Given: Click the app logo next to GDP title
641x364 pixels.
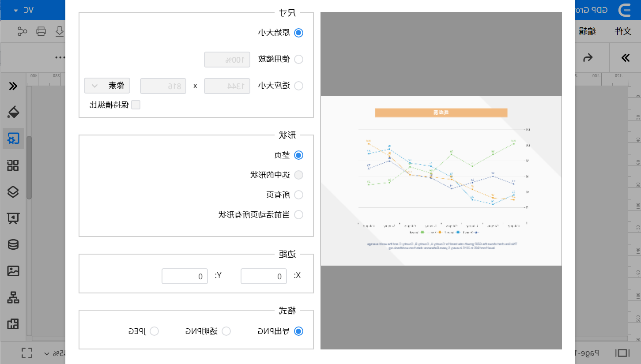Looking at the screenshot, I should click(x=626, y=10).
